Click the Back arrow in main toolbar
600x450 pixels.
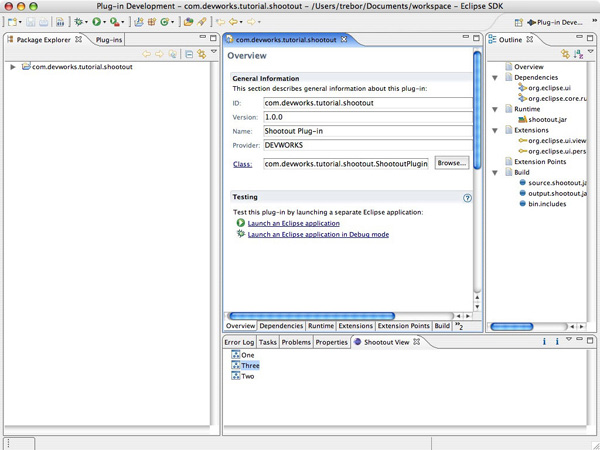pyautogui.click(x=233, y=22)
